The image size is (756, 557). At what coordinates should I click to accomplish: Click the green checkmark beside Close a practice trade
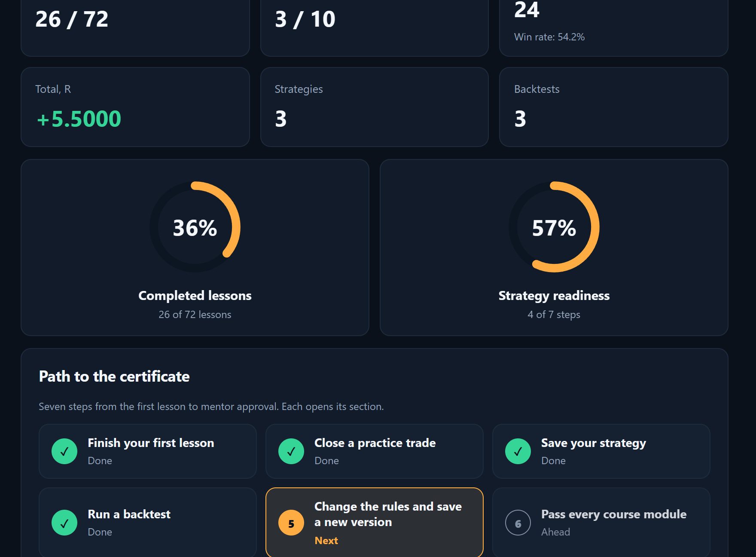(291, 451)
